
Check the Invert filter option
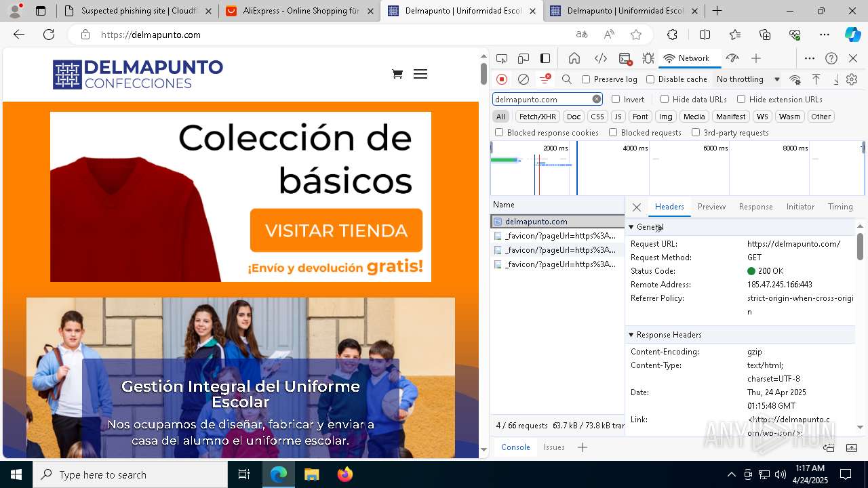616,99
